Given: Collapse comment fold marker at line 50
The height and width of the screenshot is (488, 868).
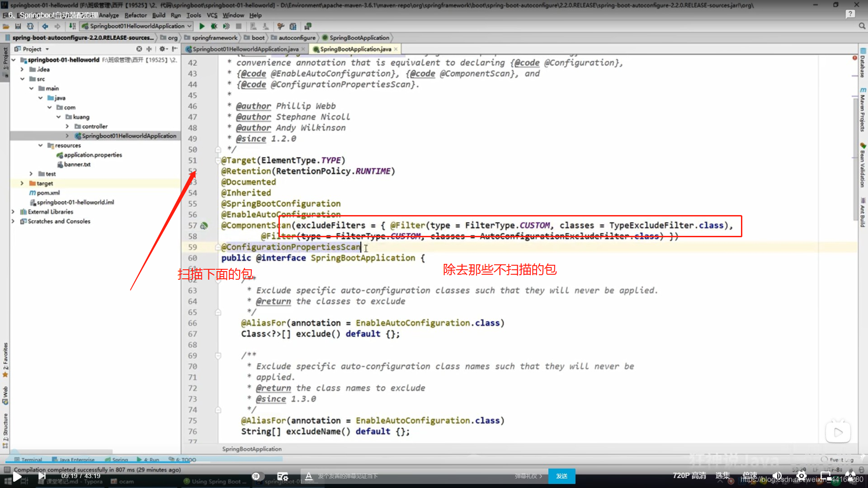Looking at the screenshot, I should (x=218, y=150).
